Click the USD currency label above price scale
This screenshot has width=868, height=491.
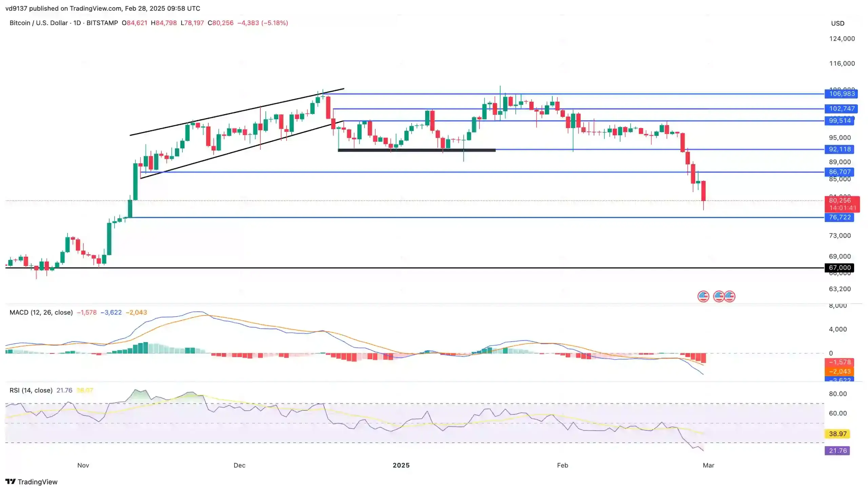click(837, 23)
